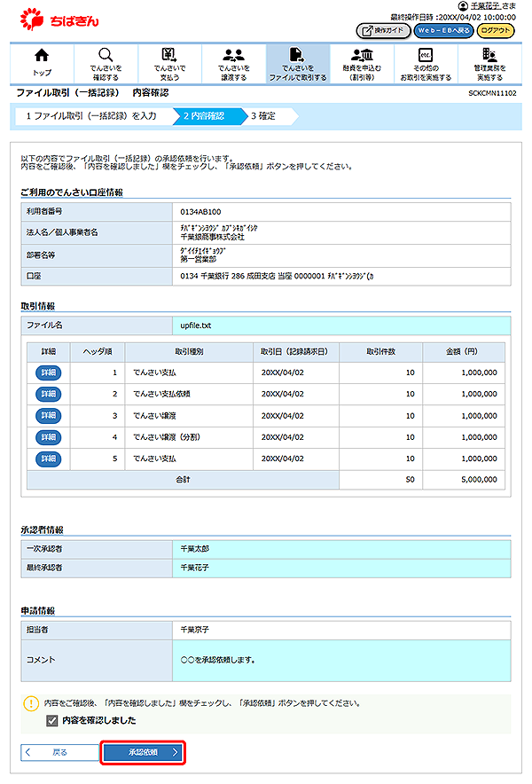Click the user profile icon beside 千葉花子さま
The image size is (532, 784).
tap(463, 6)
